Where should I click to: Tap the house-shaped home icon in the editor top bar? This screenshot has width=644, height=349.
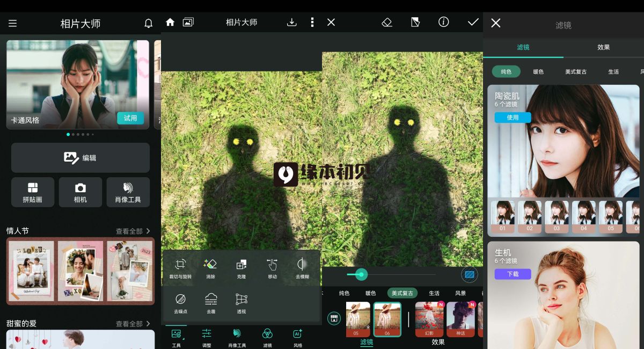tap(170, 23)
